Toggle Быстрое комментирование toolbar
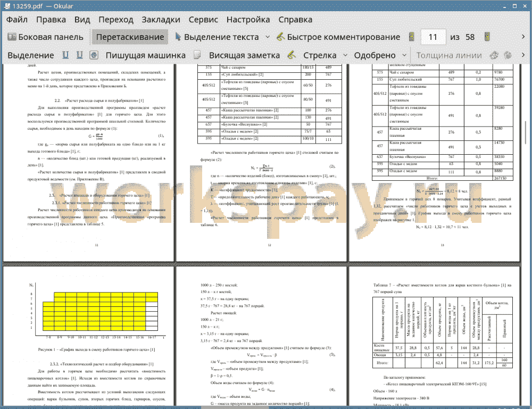532x409 pixels. click(338, 37)
